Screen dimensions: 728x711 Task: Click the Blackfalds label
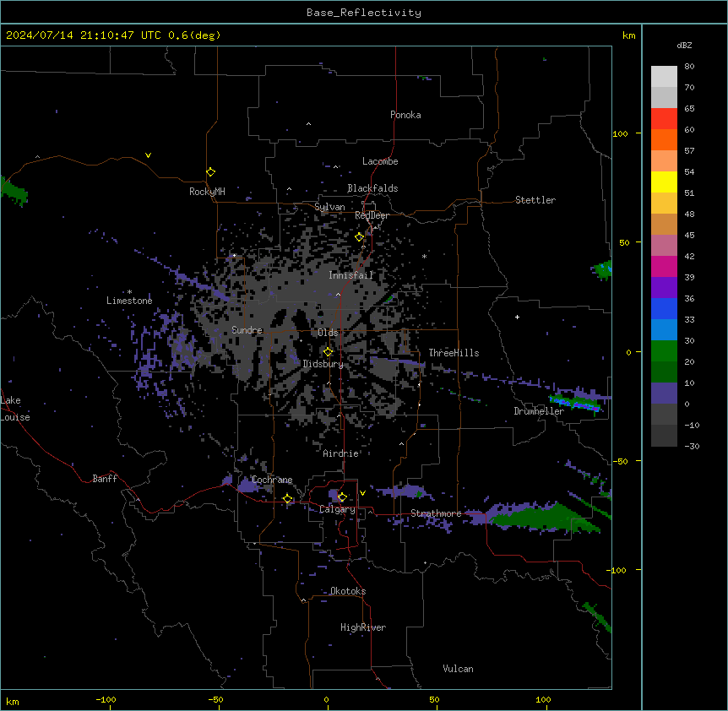click(x=372, y=188)
